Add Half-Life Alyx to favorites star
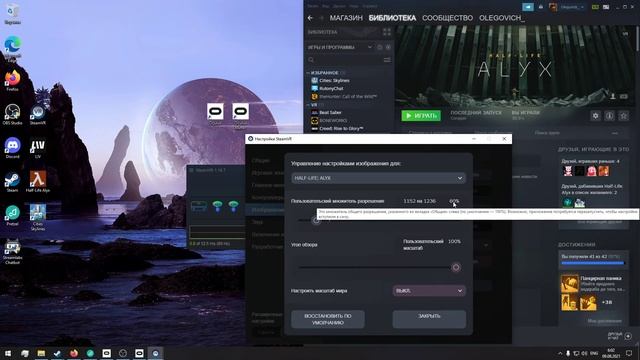The width and height of the screenshot is (640, 360). 623,116
